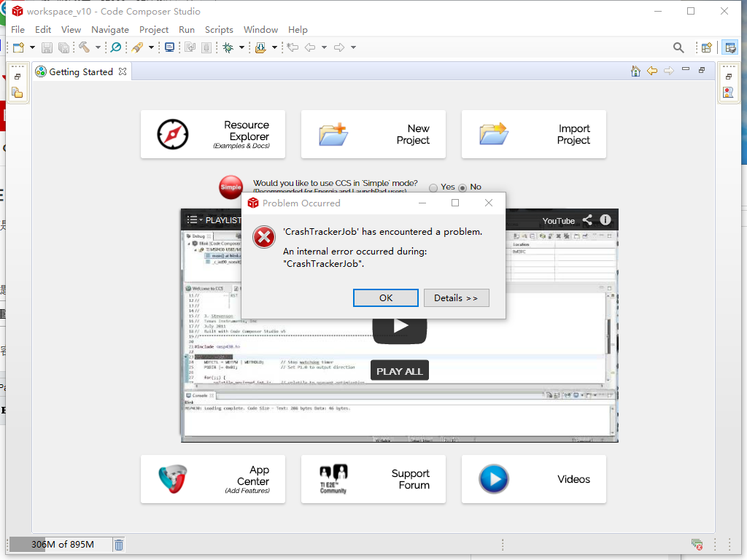Click the Open Perspective icon

point(707,47)
